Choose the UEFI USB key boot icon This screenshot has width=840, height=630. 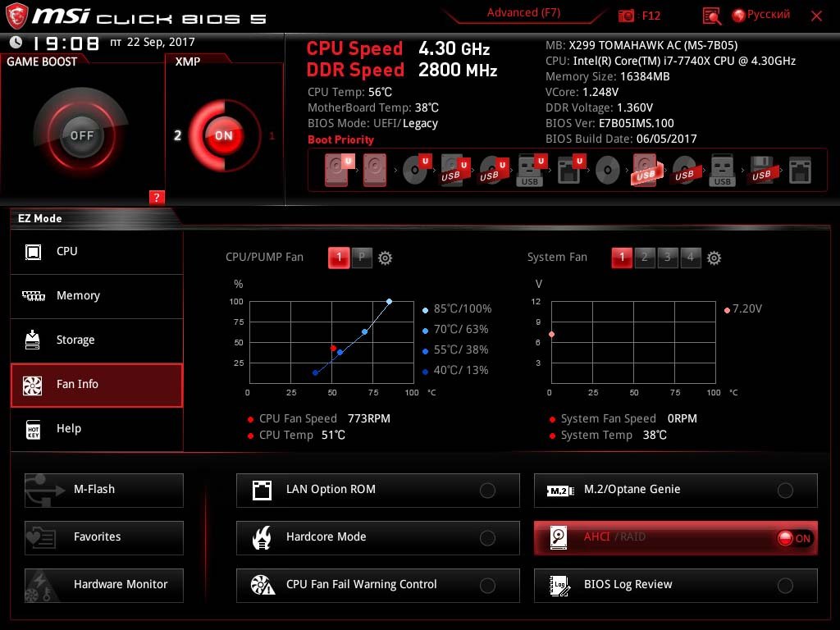(532, 170)
